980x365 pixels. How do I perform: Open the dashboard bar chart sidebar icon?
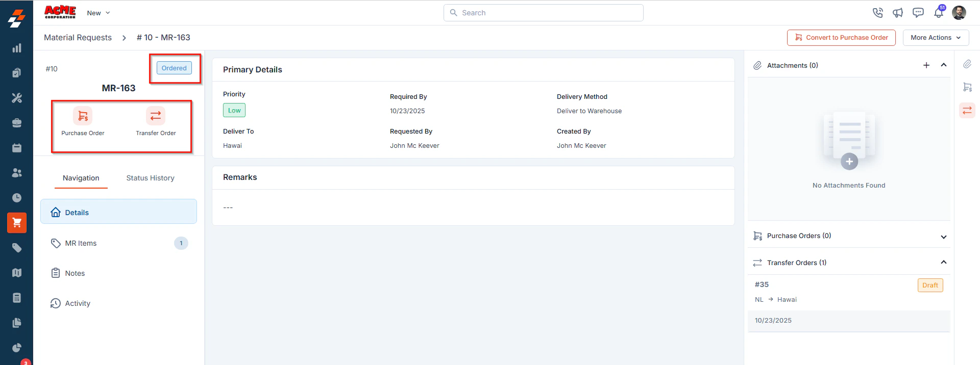point(17,48)
